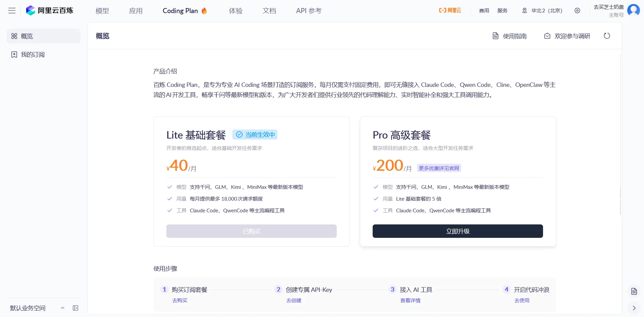Click the fire icon beside Coding Plan
644x317 pixels.
pos(204,11)
